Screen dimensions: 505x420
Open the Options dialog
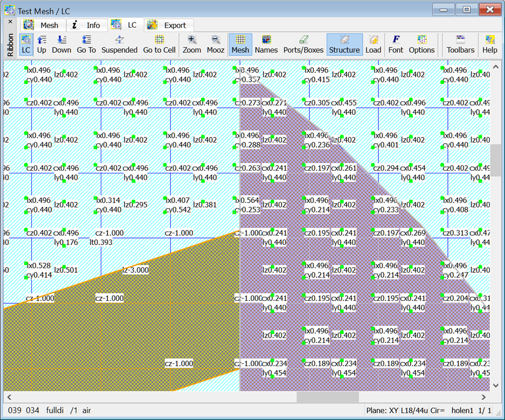[422, 44]
